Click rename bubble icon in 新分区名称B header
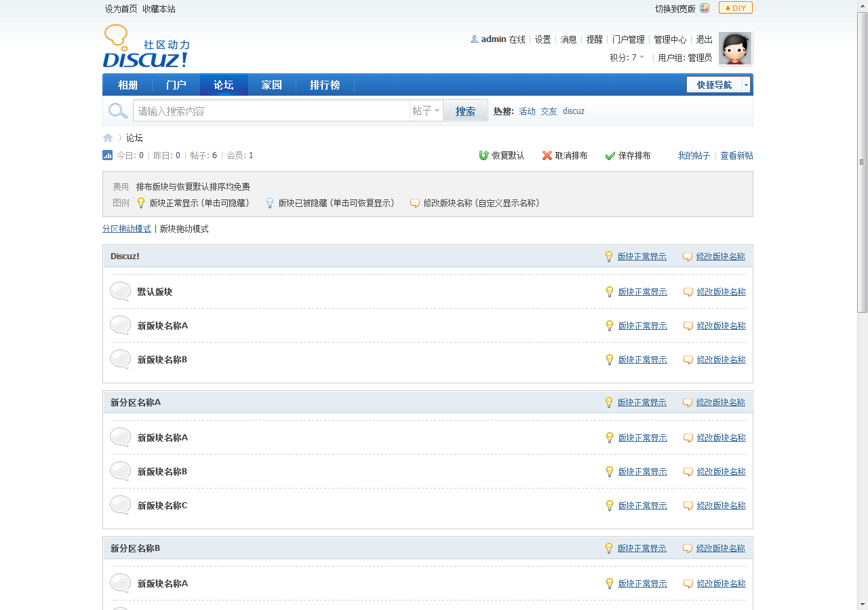868x610 pixels. [x=688, y=548]
